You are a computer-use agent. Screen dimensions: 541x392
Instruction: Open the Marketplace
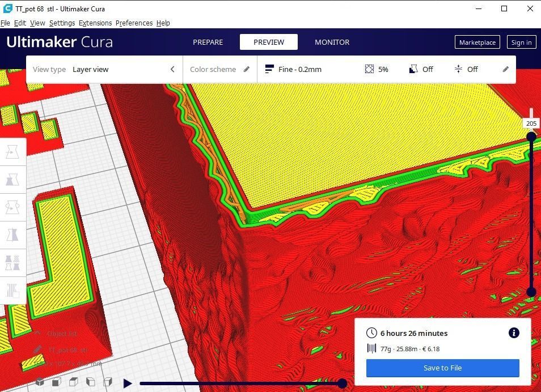pos(477,42)
